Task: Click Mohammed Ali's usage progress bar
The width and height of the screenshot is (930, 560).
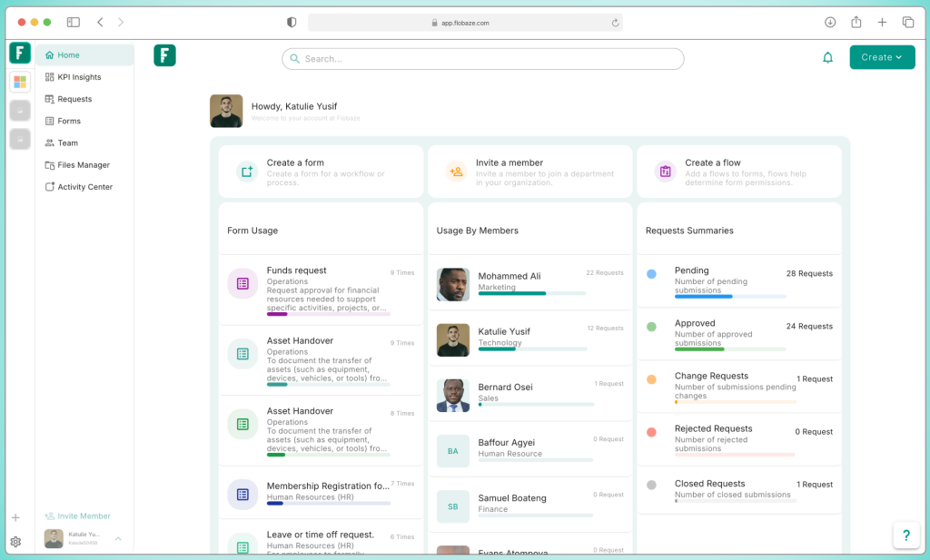Action: click(532, 293)
